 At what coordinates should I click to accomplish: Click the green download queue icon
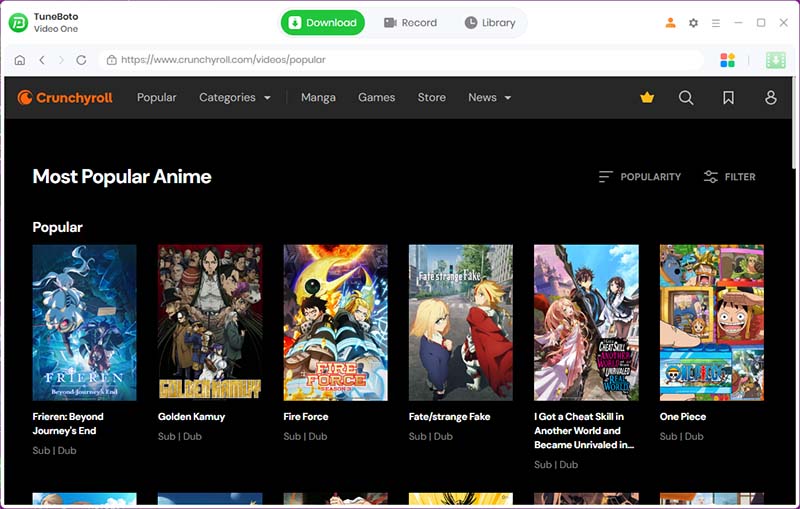pyautogui.click(x=776, y=60)
